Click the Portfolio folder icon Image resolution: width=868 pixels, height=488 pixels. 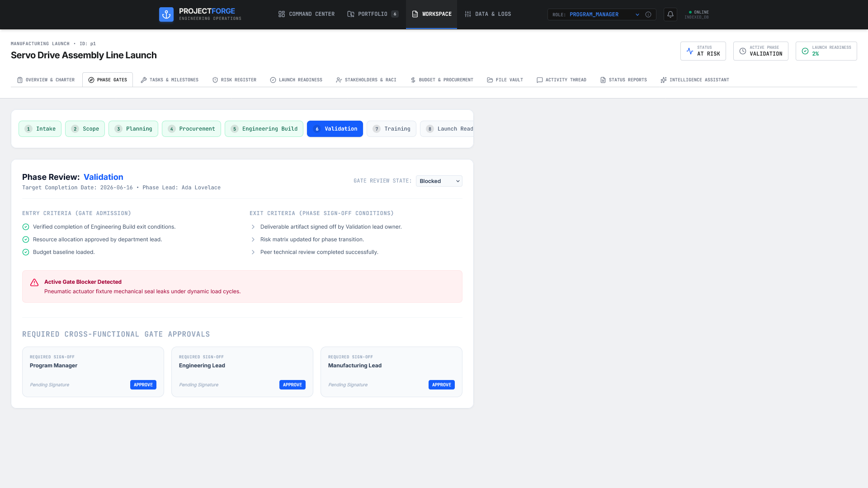point(351,14)
